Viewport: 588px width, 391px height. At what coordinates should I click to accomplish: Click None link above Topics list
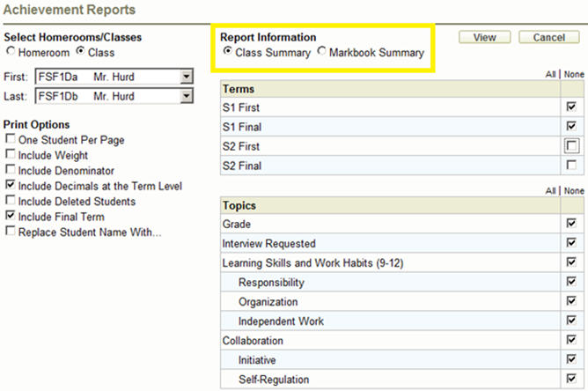(573, 191)
